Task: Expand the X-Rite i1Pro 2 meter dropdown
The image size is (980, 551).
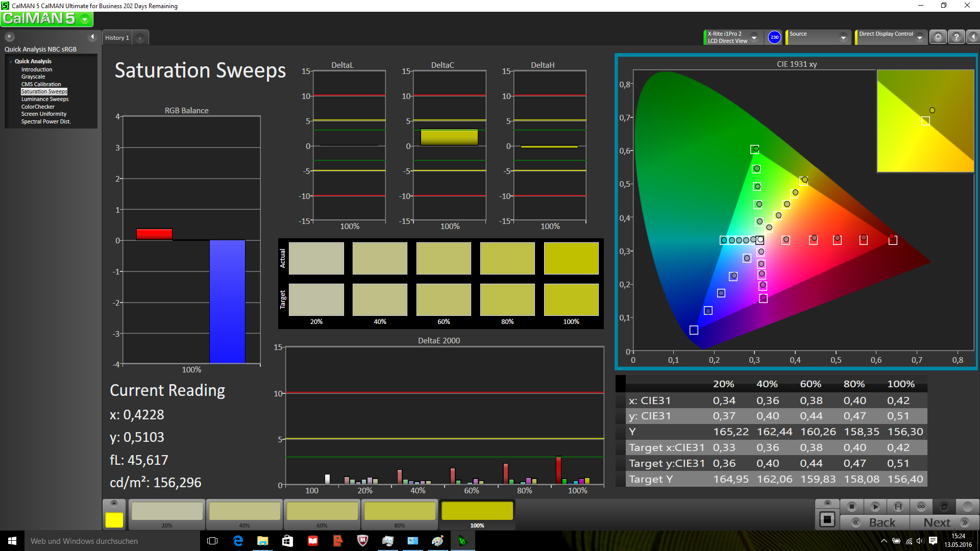Action: coord(754,37)
